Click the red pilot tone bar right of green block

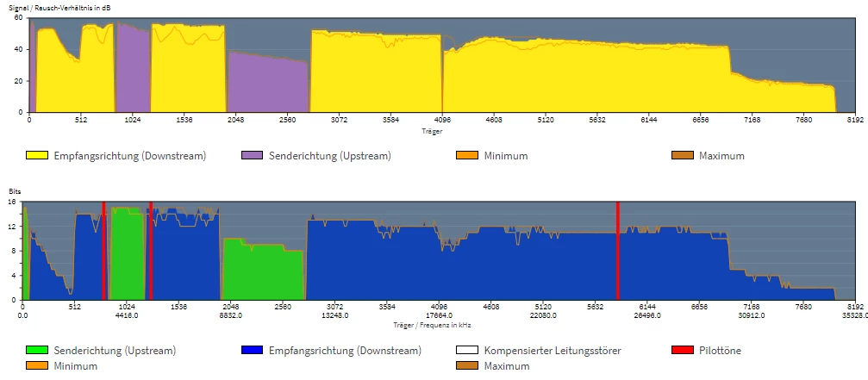151,251
